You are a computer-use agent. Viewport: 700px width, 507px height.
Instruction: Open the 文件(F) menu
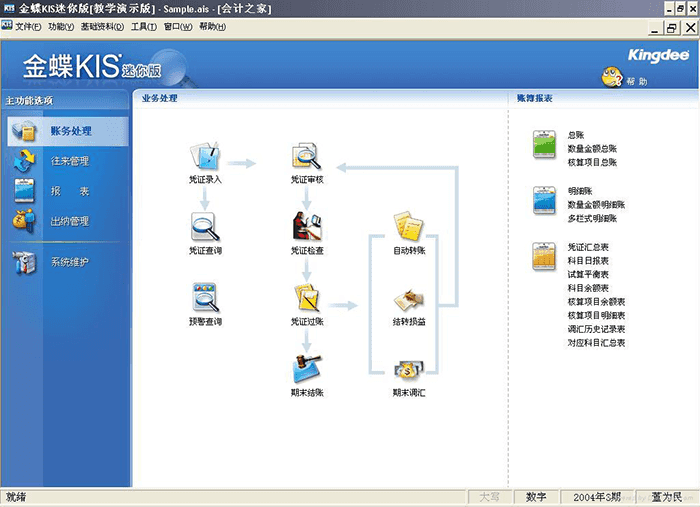pyautogui.click(x=28, y=27)
